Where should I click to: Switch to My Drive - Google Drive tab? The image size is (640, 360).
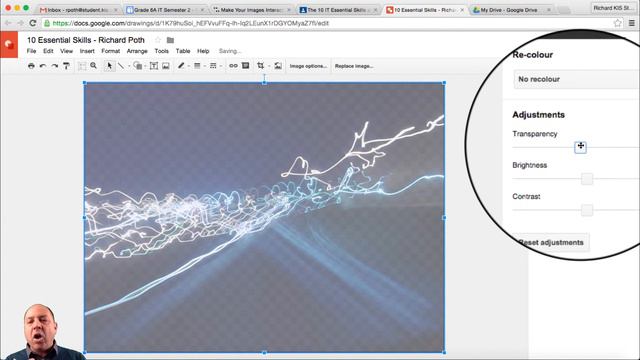point(512,9)
